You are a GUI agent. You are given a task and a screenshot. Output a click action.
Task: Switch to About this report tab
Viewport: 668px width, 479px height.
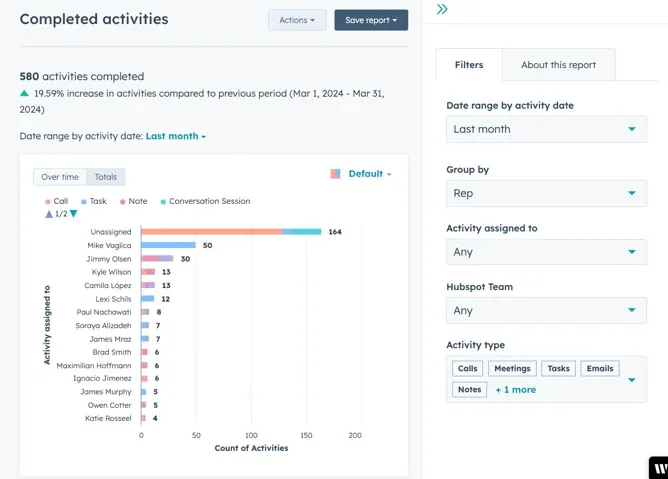559,65
